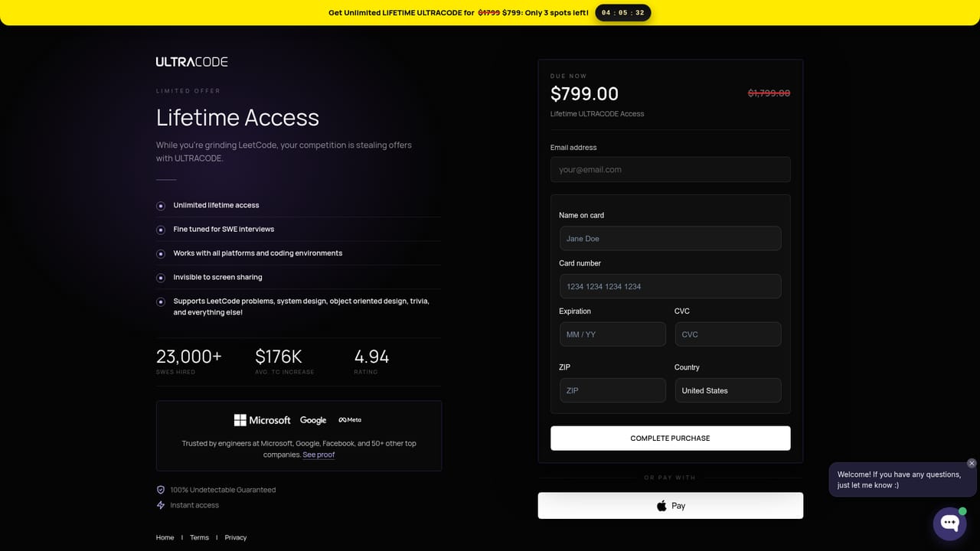Click the lightning icon beside Instant access
The height and width of the screenshot is (551, 980).
tap(161, 505)
